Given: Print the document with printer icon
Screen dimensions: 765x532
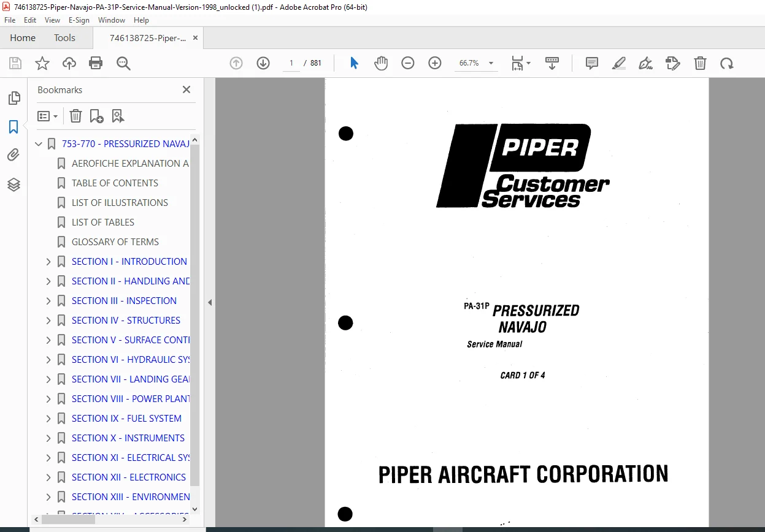Looking at the screenshot, I should pos(96,63).
